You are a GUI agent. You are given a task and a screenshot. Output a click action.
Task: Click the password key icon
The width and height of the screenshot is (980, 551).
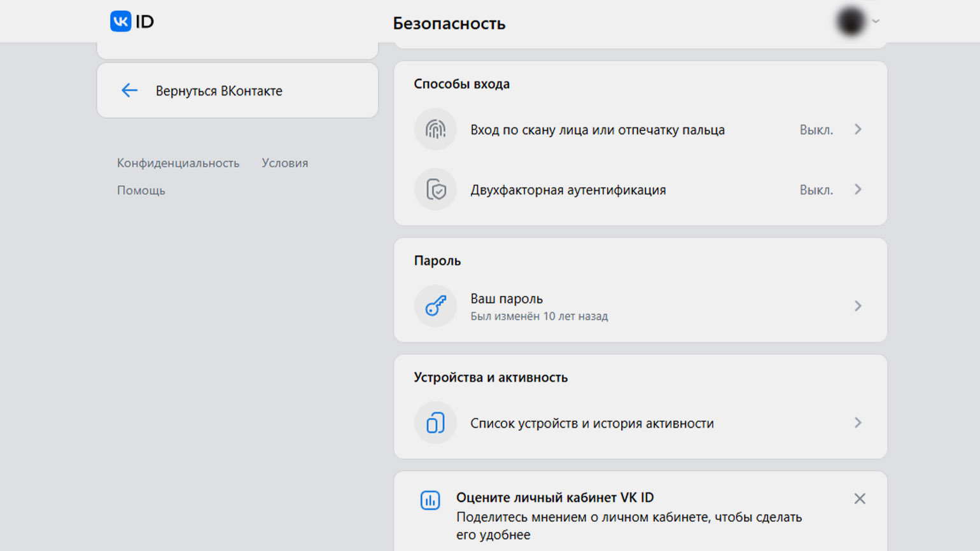pos(435,306)
